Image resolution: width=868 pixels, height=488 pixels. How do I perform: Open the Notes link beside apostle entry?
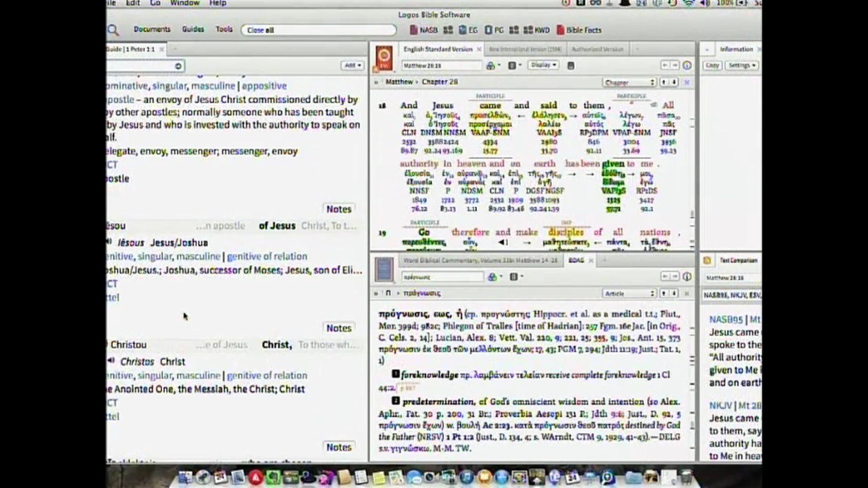click(339, 209)
